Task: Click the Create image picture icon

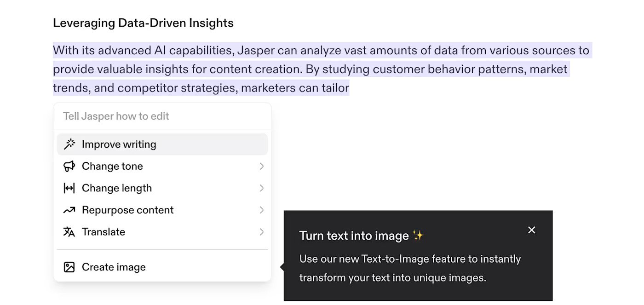Action: [x=69, y=267]
